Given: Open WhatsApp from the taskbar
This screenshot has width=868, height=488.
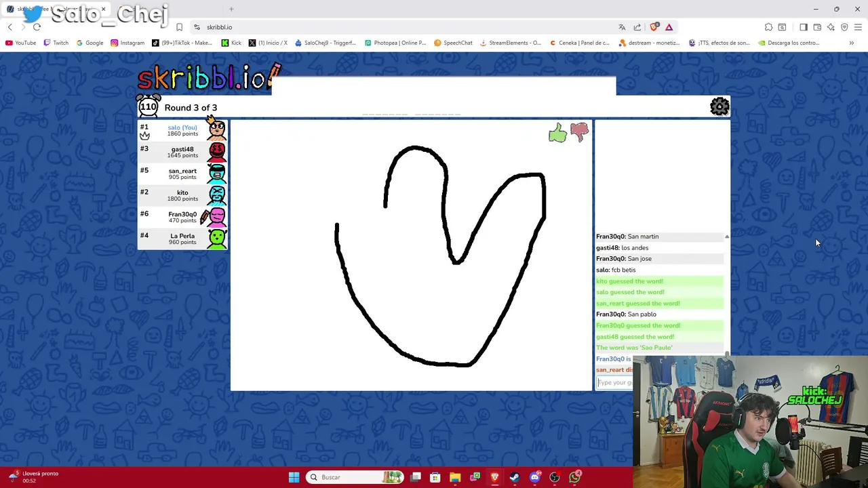Looking at the screenshot, I should coord(575,477).
